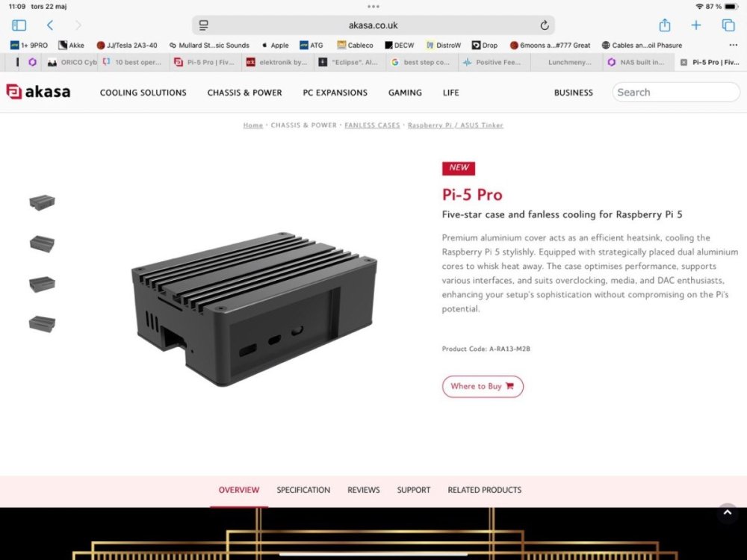Open the Apple bookmark in favorites bar
Screen dimensions: 747x560
coord(275,45)
